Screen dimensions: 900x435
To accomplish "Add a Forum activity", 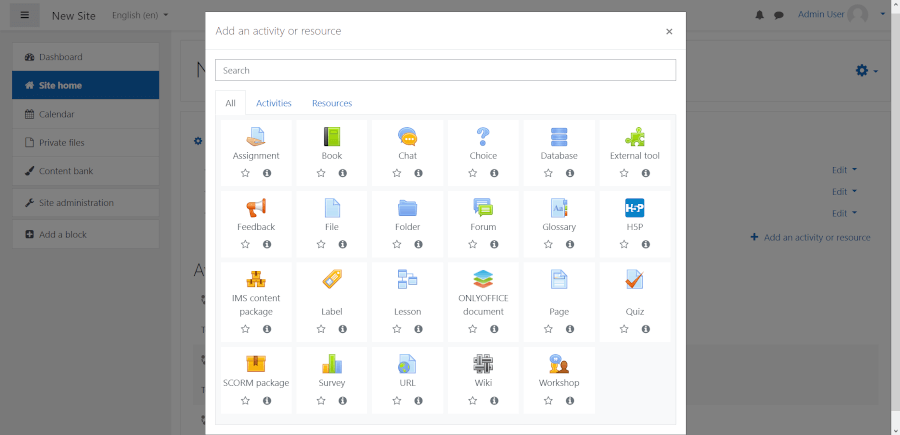I will (x=483, y=208).
